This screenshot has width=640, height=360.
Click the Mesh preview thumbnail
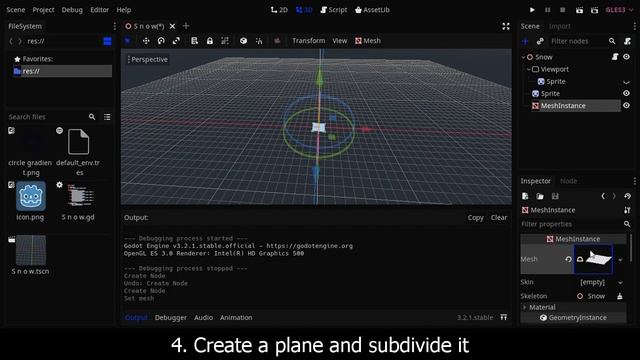593,259
